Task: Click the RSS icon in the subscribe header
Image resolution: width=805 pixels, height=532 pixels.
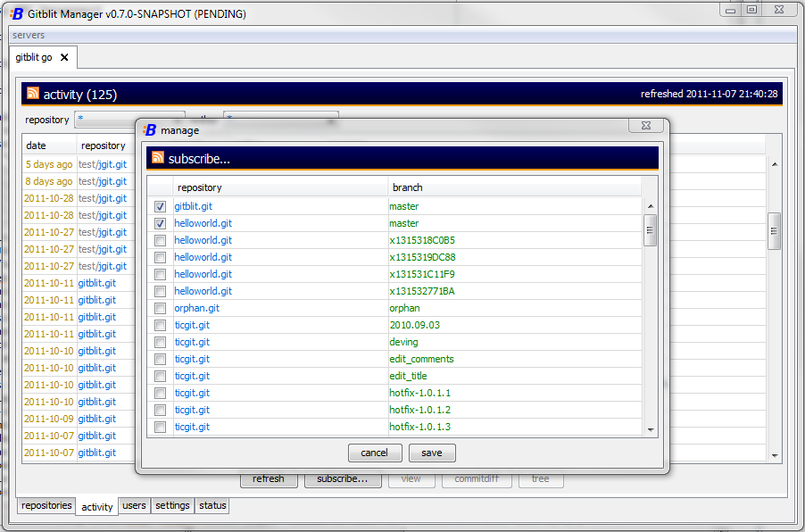Action: point(158,158)
